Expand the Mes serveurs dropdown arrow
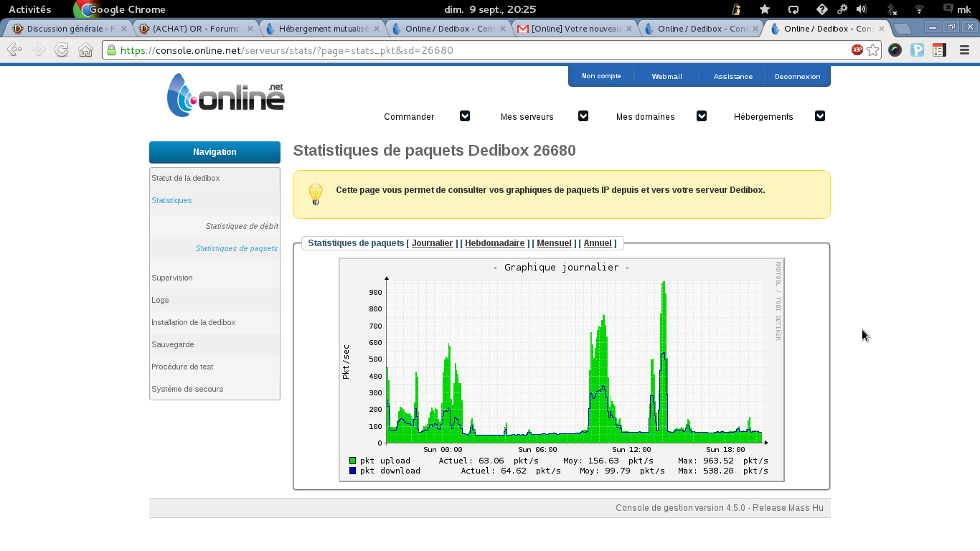This screenshot has width=980, height=551. (583, 116)
